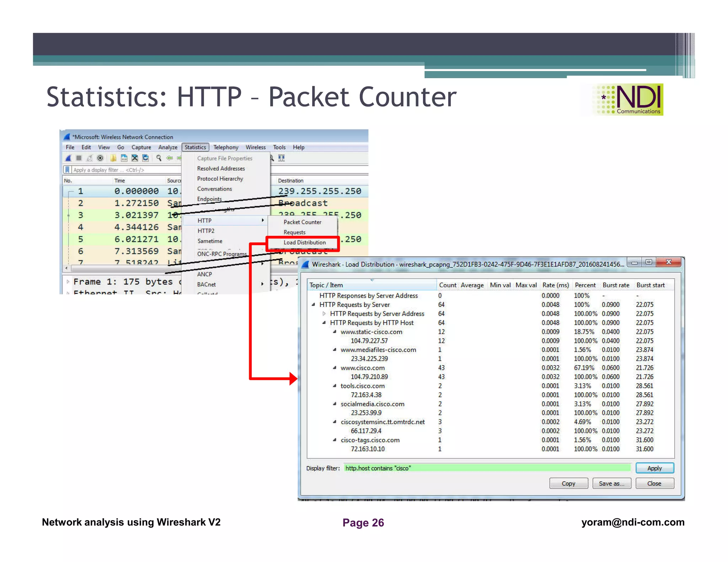Open the HTTP2 menu entry

[206, 231]
